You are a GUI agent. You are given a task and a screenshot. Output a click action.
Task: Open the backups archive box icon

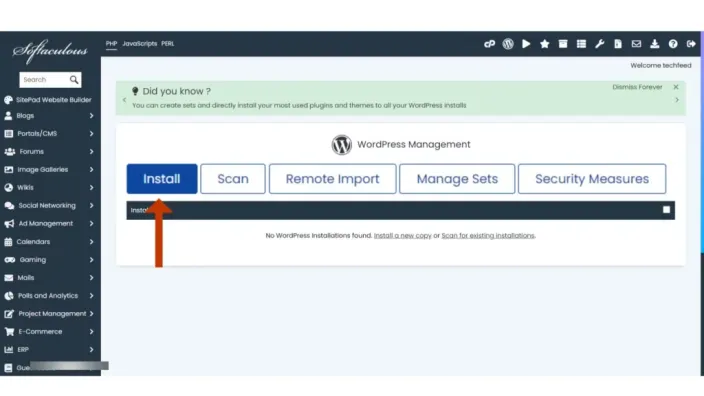(x=563, y=44)
